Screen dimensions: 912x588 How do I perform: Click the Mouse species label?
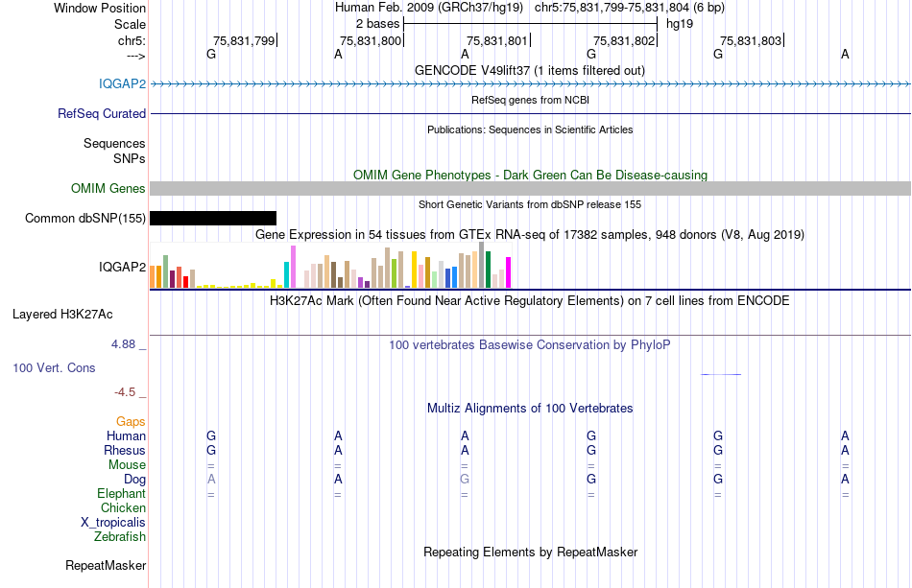(127, 465)
